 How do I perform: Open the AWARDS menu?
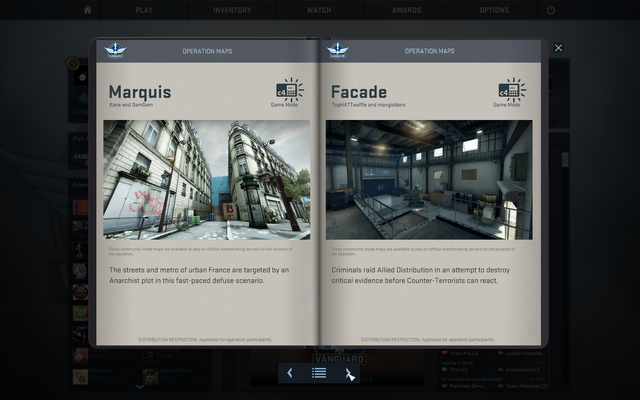point(407,10)
